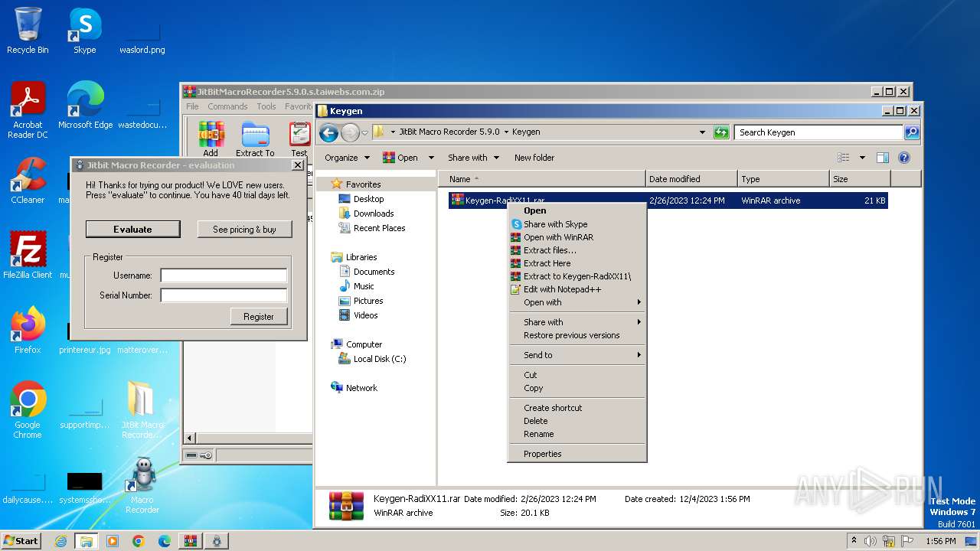Expand Share with submenu in context menu

click(x=577, y=322)
